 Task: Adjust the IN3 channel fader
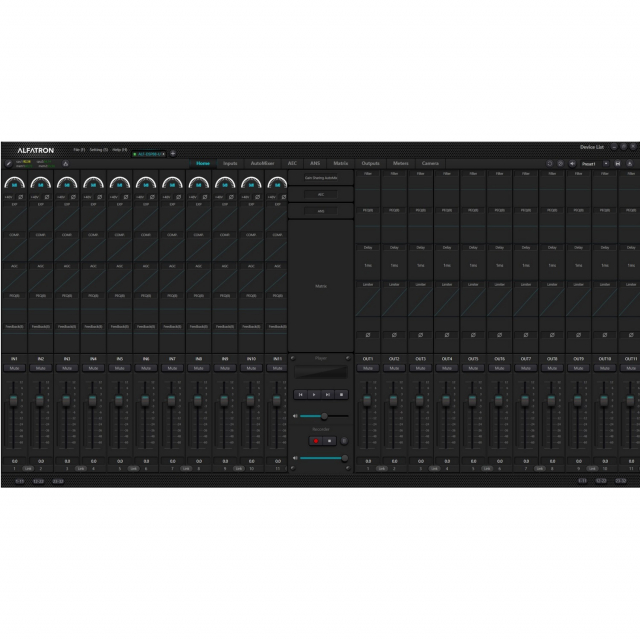[67, 402]
